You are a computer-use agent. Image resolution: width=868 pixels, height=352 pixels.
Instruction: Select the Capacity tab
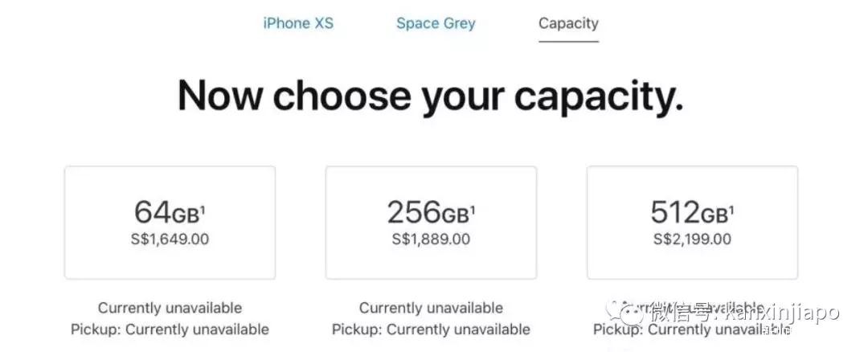click(568, 23)
